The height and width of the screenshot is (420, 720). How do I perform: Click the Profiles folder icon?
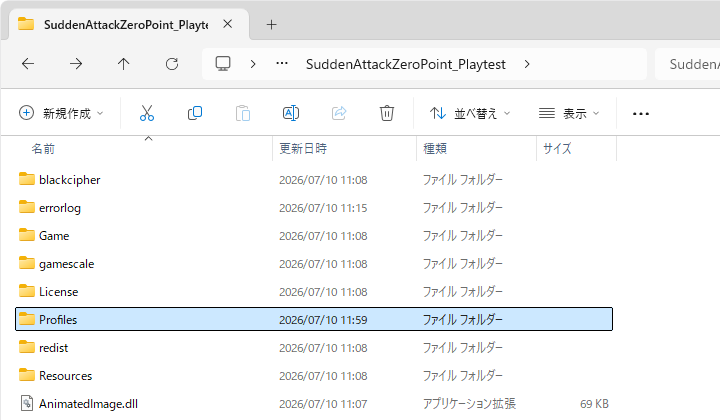pos(27,319)
